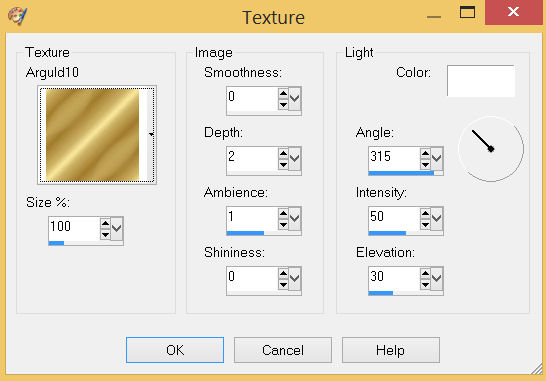
Task: Confirm the texture with OK
Action: coord(175,350)
